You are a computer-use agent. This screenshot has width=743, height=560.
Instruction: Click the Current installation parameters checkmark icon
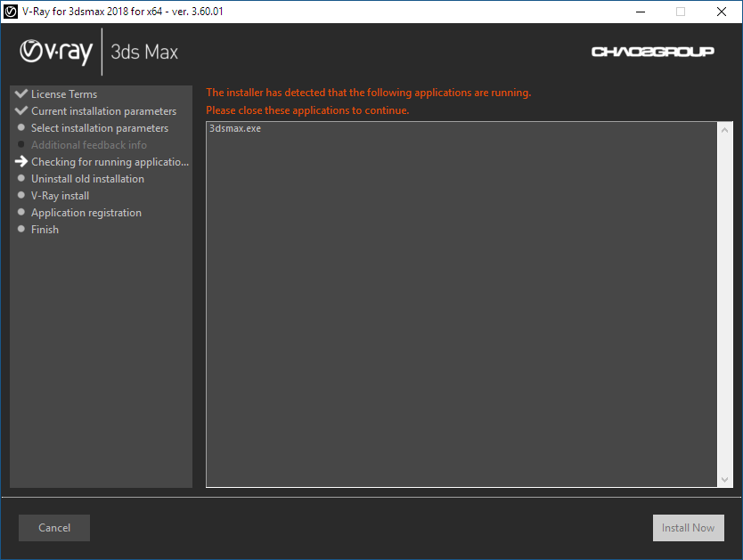(x=20, y=110)
